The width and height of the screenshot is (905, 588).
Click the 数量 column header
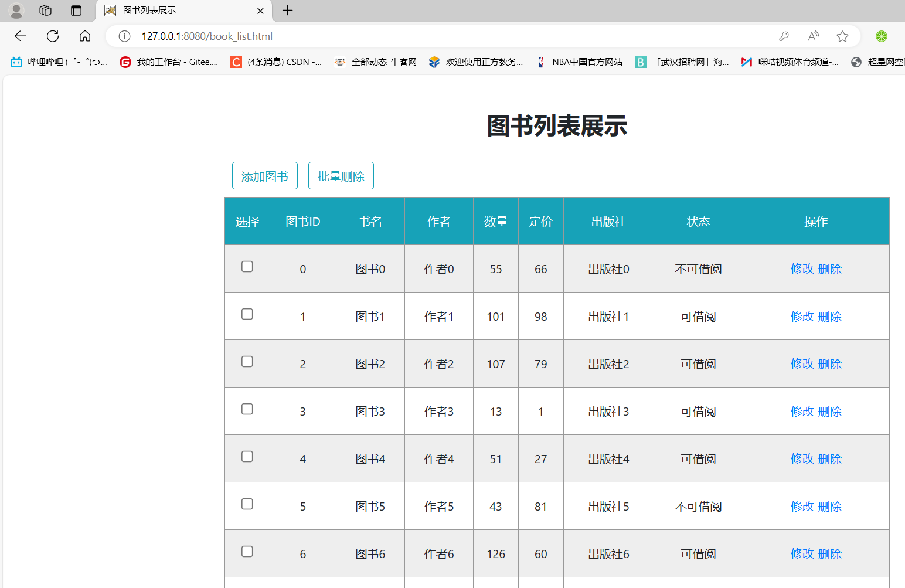coord(496,222)
